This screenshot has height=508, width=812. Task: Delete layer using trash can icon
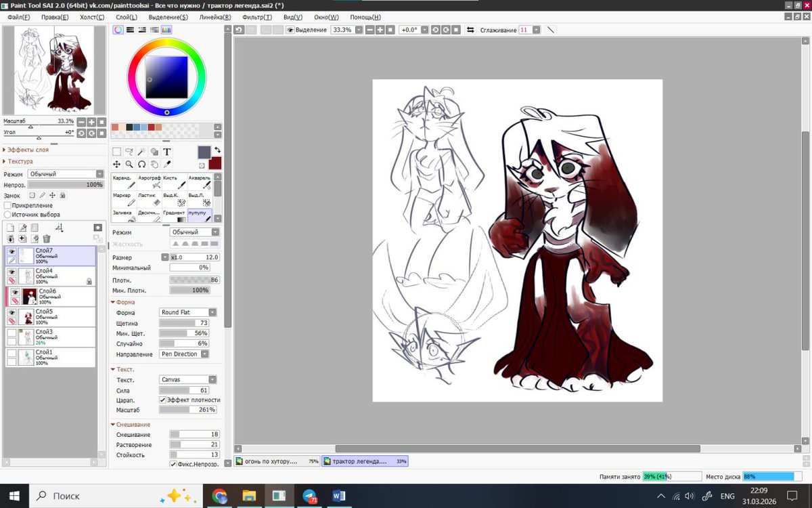46,238
